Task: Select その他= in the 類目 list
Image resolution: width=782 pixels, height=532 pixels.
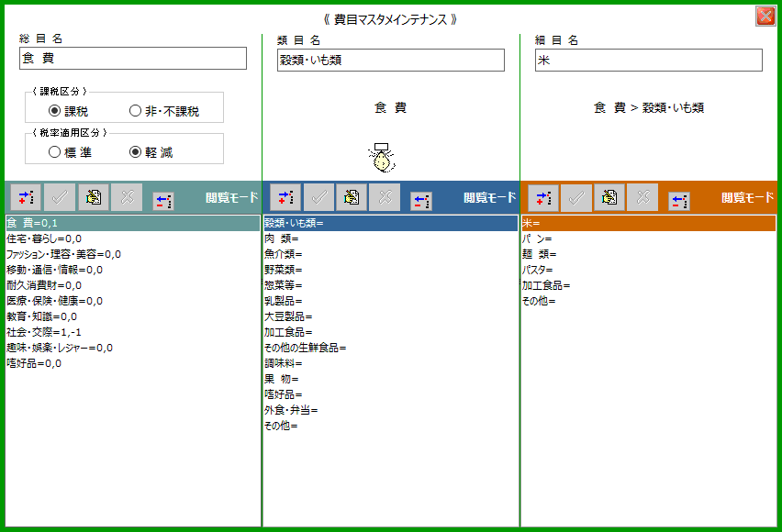Action: (x=391, y=426)
